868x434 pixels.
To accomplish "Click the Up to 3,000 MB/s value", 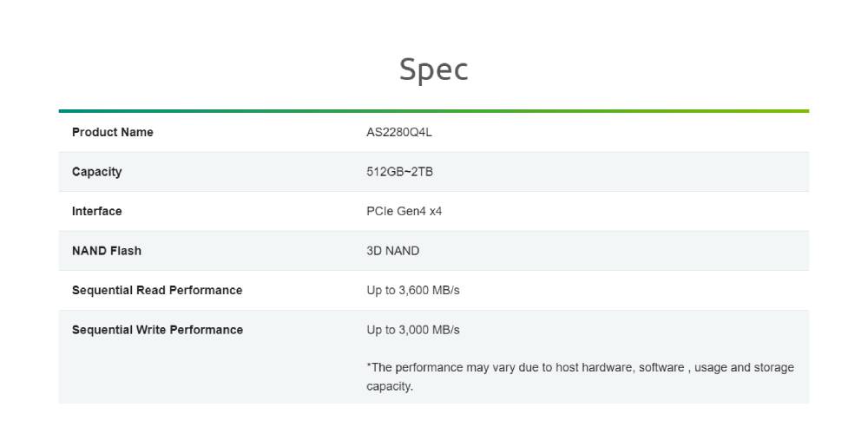I will click(x=413, y=330).
